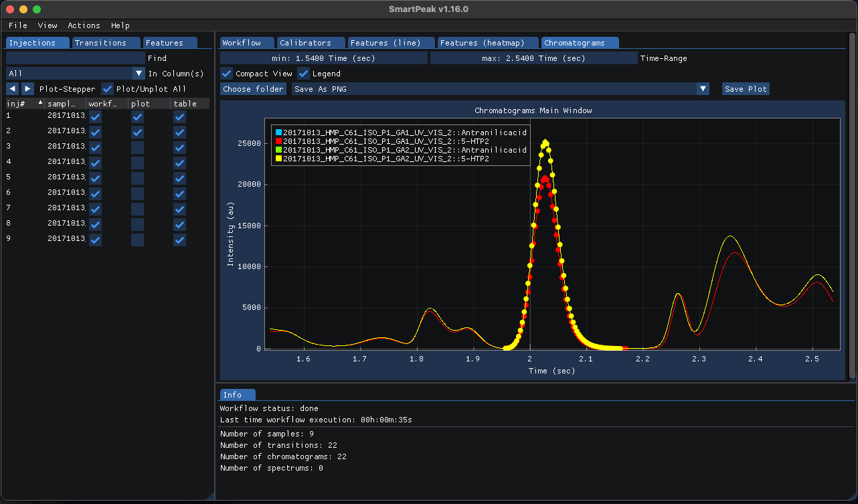Uncheck plot checkbox for injection 1
858x504 pixels.
[137, 117]
